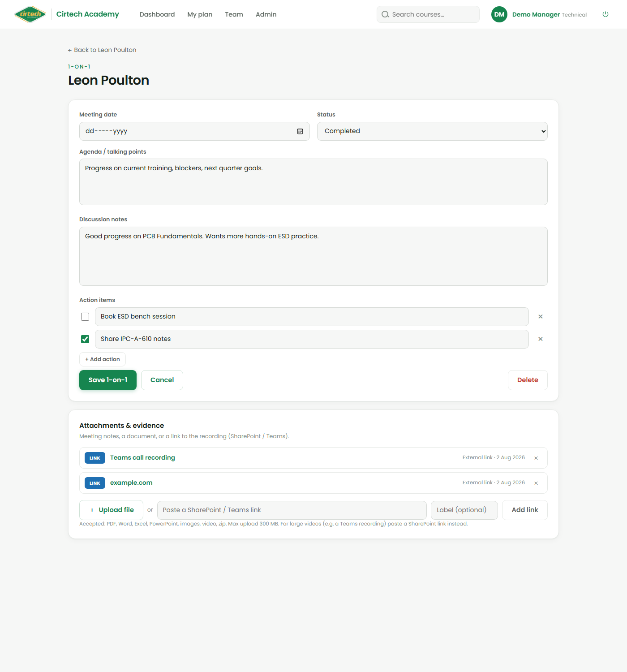The height and width of the screenshot is (672, 627).
Task: Click into Agenda talking points textarea
Action: 313,182
